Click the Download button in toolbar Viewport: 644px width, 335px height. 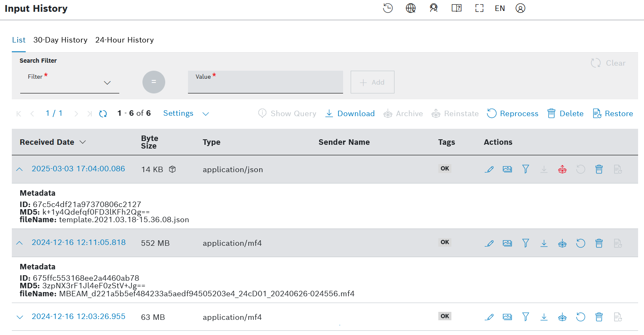tap(350, 114)
